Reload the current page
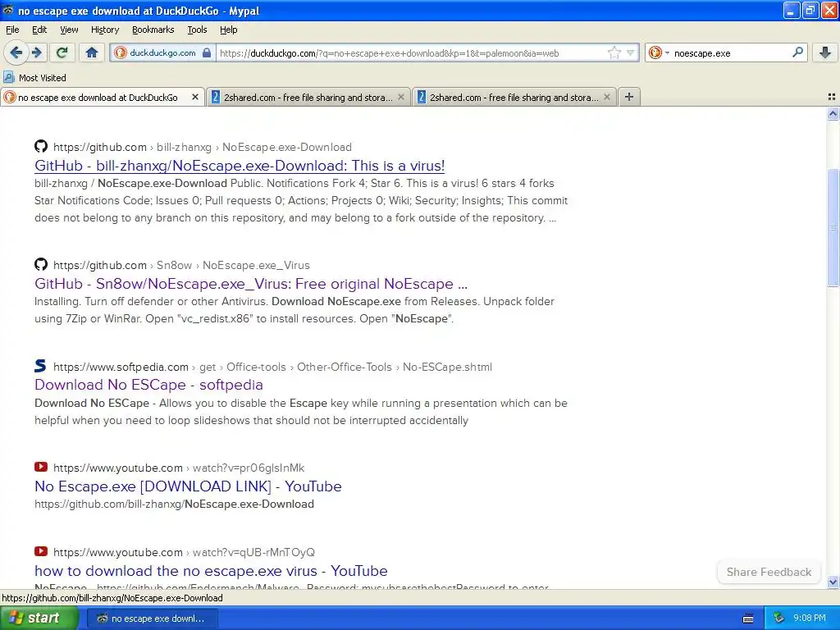The image size is (840, 630). pyautogui.click(x=62, y=52)
